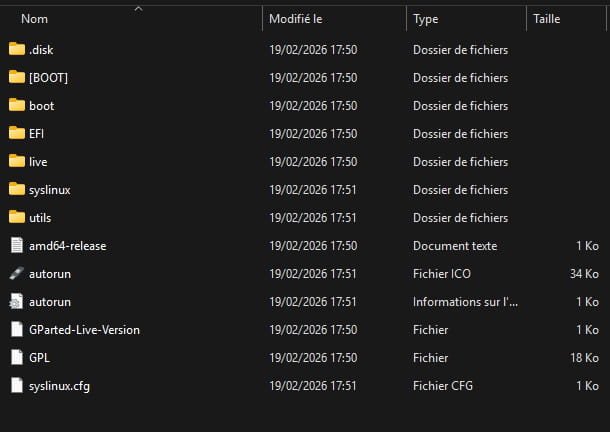Select the [BOOT] folder icon
This screenshot has width=610, height=432.
pos(16,77)
